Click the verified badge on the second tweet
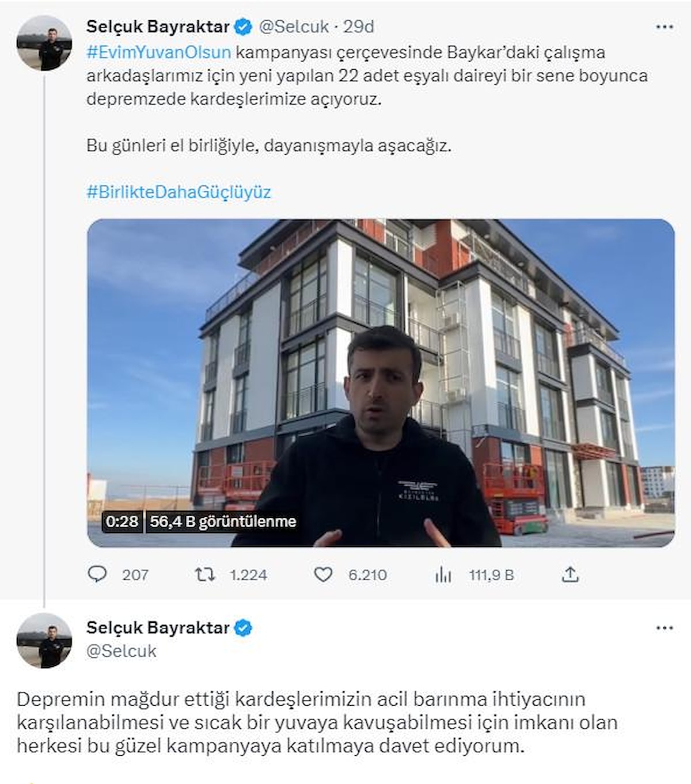Screen dimensions: 691x784 tap(244, 627)
